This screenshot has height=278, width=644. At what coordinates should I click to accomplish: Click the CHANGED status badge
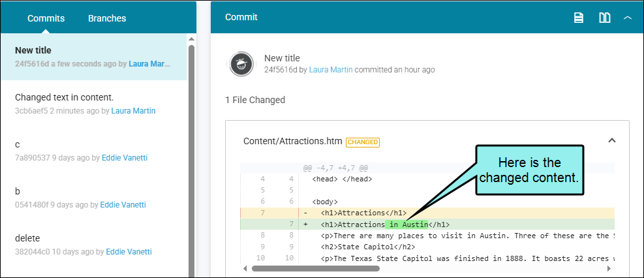[362, 142]
